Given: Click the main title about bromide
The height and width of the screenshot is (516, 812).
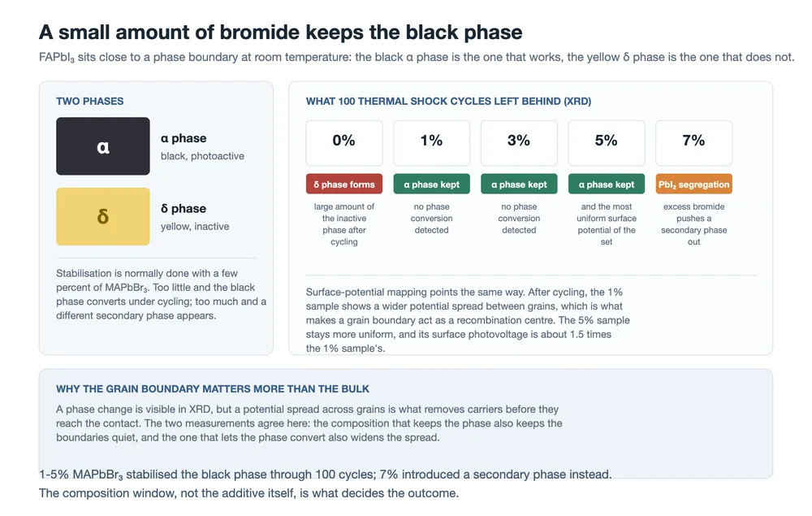Looking at the screenshot, I should [281, 33].
